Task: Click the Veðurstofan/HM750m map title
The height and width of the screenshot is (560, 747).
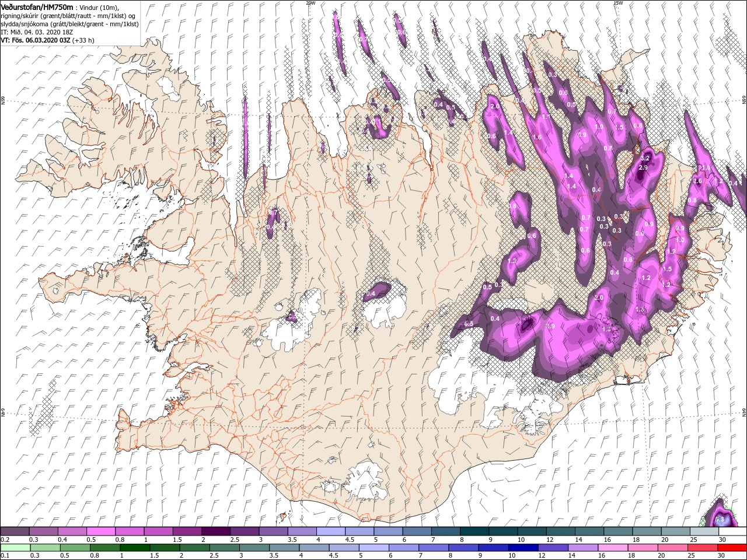Action: (37, 6)
